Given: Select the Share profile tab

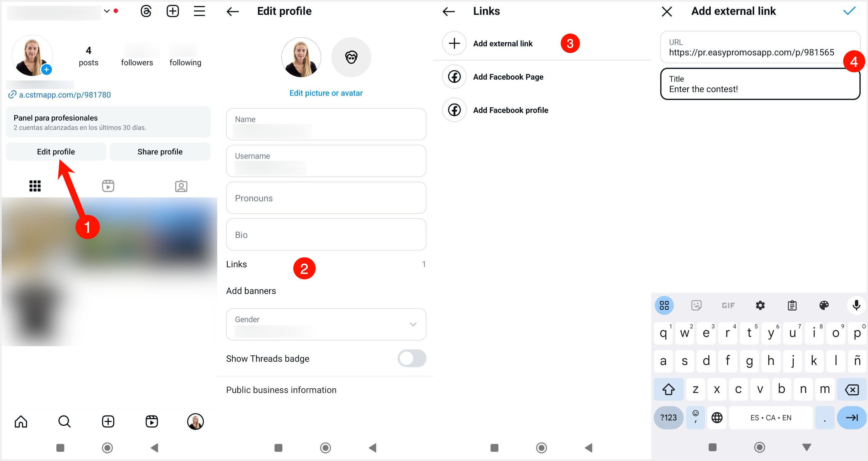Looking at the screenshot, I should [x=160, y=151].
